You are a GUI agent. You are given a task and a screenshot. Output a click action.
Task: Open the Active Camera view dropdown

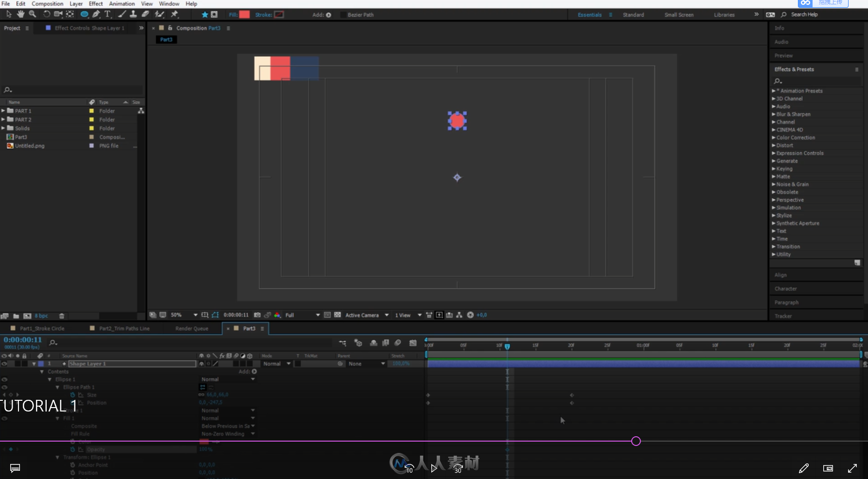click(367, 315)
